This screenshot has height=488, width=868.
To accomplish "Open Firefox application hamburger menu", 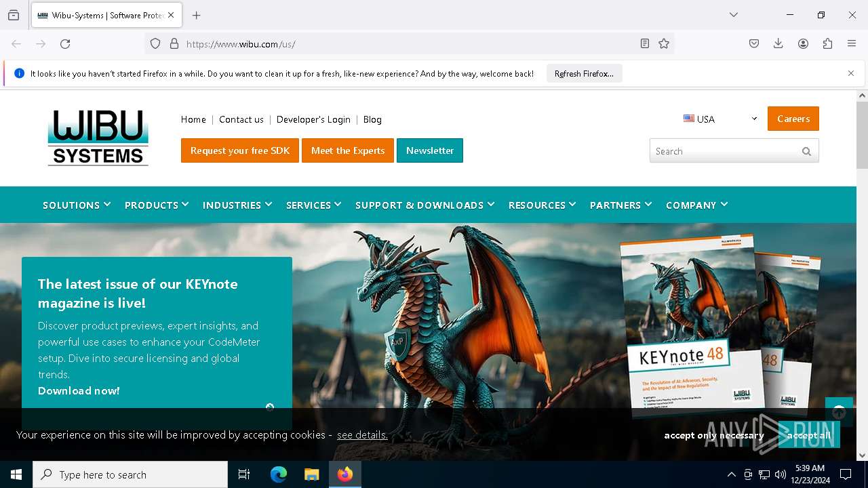I will [x=852, y=43].
